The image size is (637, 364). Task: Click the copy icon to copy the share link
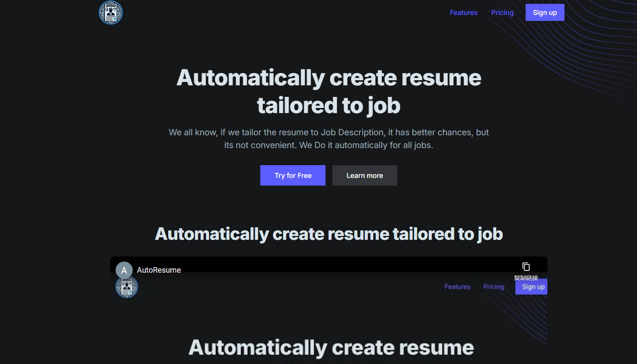coord(526,266)
